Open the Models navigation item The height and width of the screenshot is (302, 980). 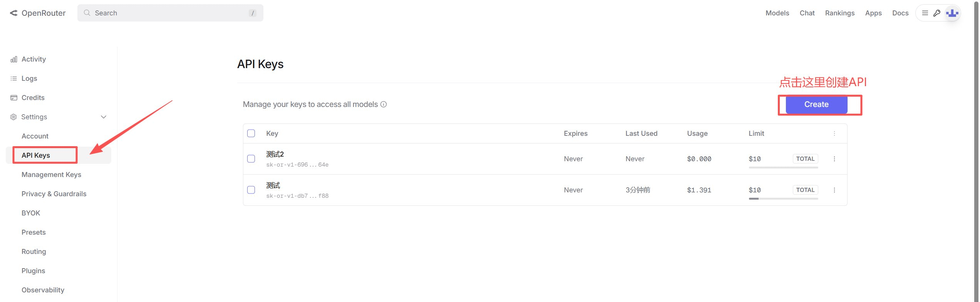pos(777,13)
